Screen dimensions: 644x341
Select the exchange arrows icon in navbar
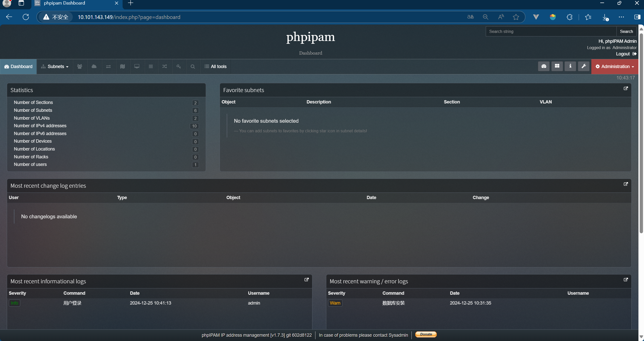[108, 67]
